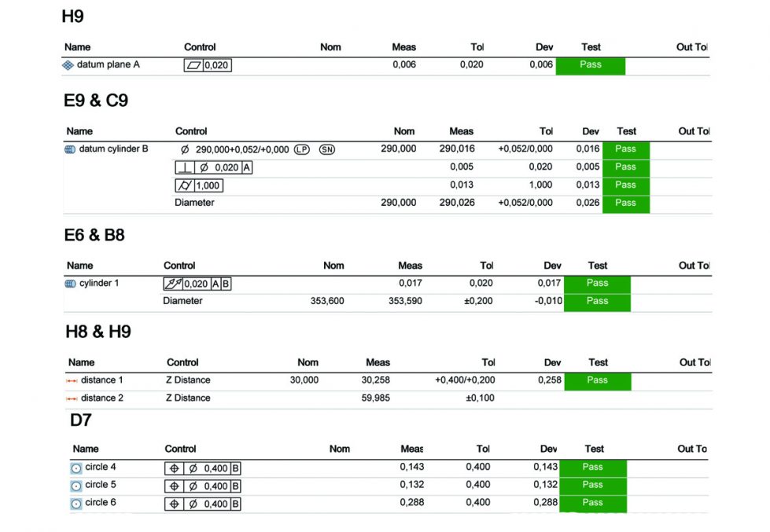The width and height of the screenshot is (770, 532).
Task: Select the measured value 59,985 for distance 2
Action: 375,398
